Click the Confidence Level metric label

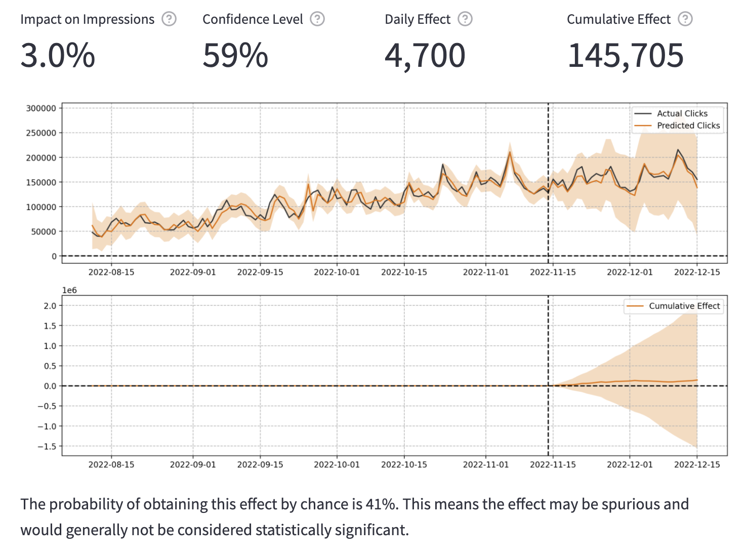[x=253, y=19]
